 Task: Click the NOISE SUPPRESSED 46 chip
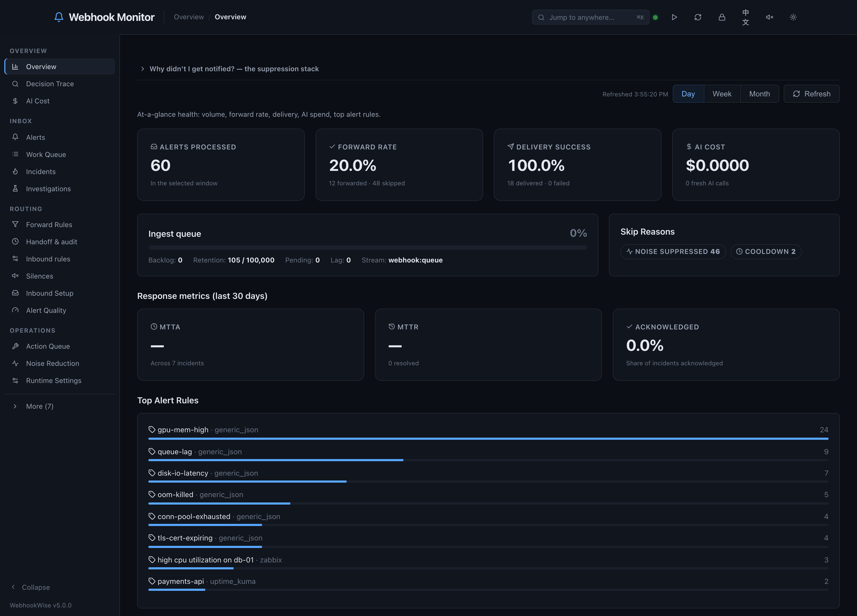(673, 251)
